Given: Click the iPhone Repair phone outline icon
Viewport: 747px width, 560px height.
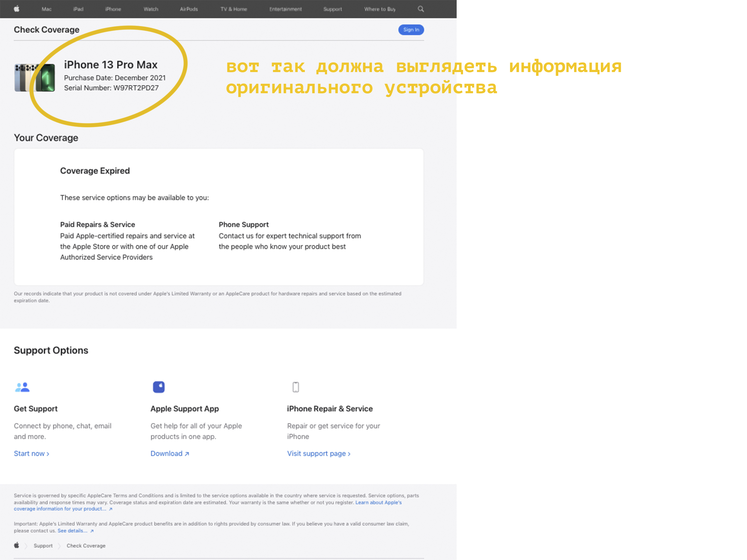Looking at the screenshot, I should tap(295, 387).
